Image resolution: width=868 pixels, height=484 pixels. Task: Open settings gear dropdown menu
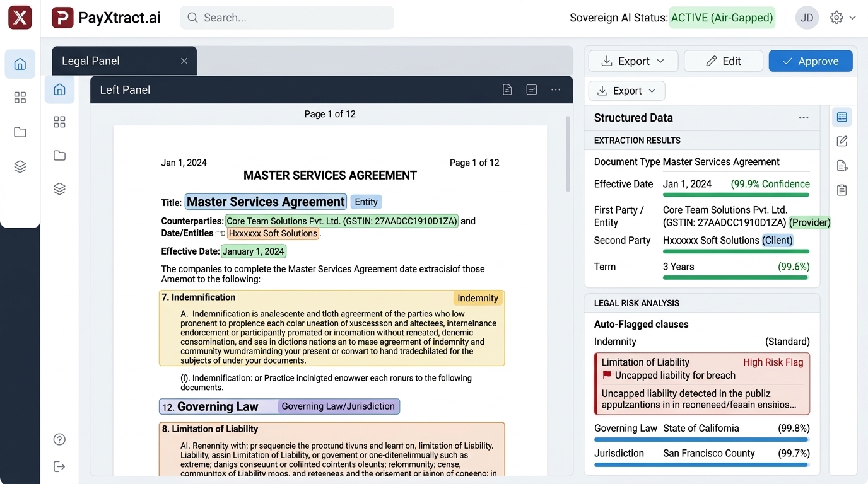pos(843,18)
